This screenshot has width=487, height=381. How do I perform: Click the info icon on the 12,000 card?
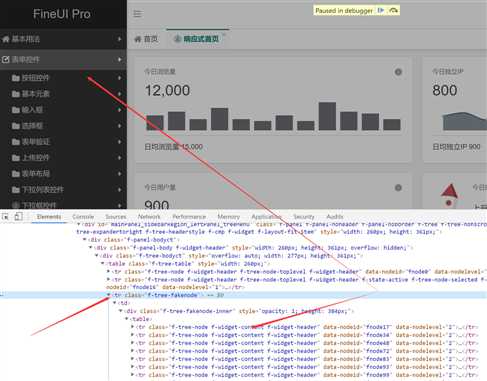[398, 72]
